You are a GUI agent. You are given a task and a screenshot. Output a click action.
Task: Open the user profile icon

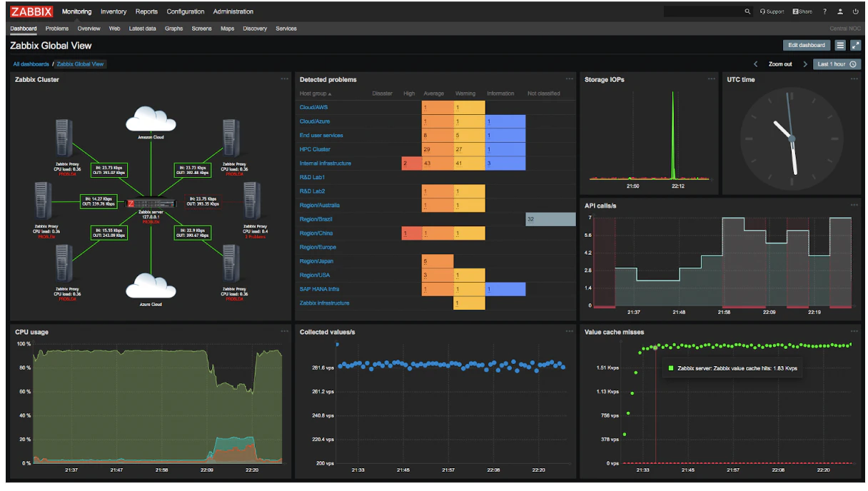(840, 11)
